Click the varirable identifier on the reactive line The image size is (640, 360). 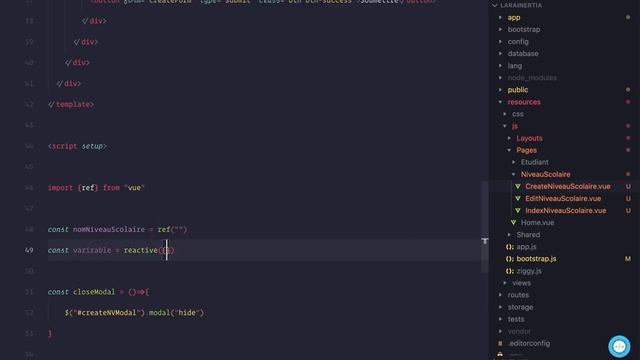[92, 250]
